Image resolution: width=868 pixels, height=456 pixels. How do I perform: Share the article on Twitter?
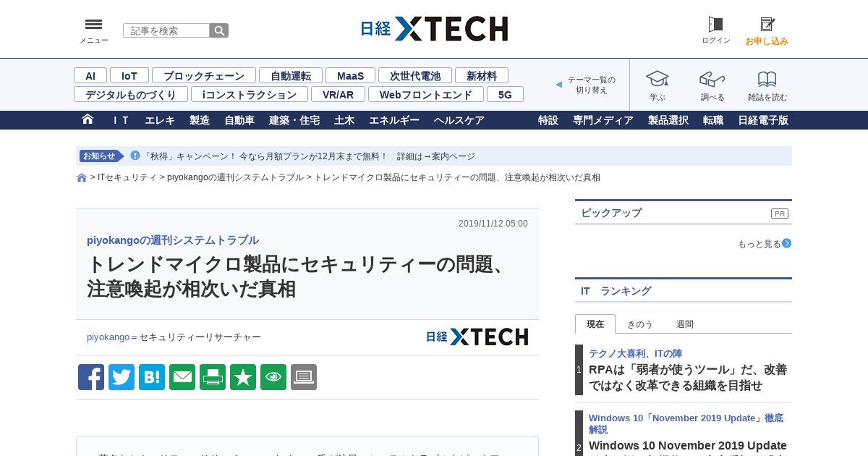pyautogui.click(x=122, y=377)
